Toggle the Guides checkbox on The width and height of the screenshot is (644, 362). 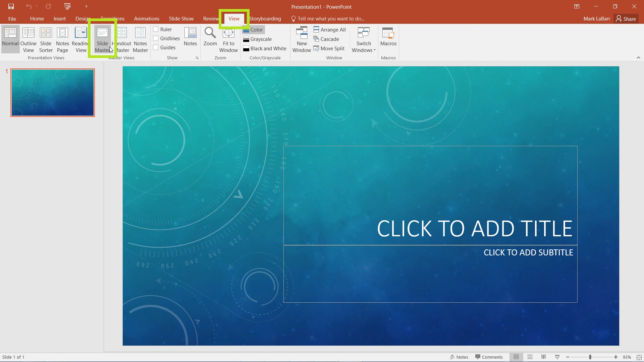(156, 47)
